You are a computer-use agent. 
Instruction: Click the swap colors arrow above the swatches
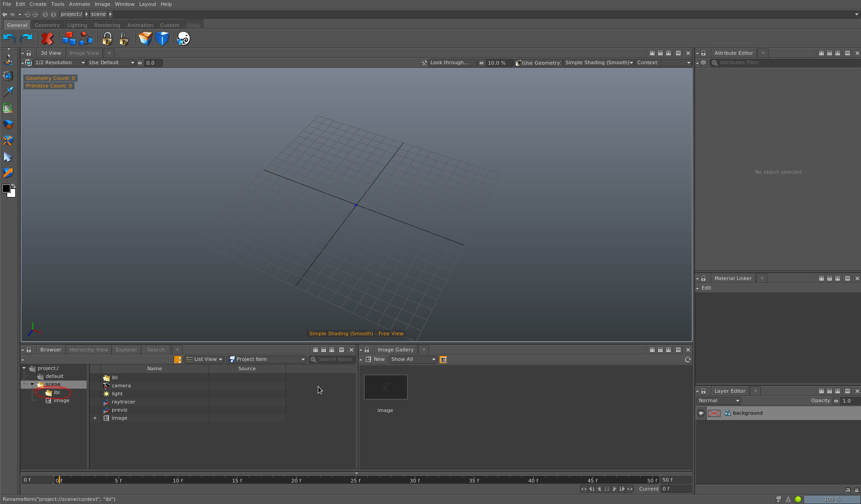pos(13,186)
